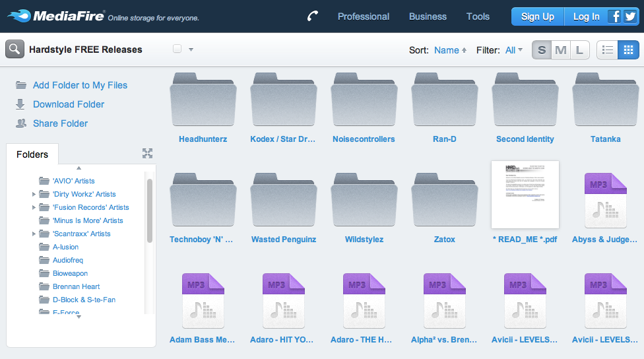Image resolution: width=644 pixels, height=359 pixels.
Task: Select 'AVIO' Artists in tree
Action: click(x=73, y=181)
